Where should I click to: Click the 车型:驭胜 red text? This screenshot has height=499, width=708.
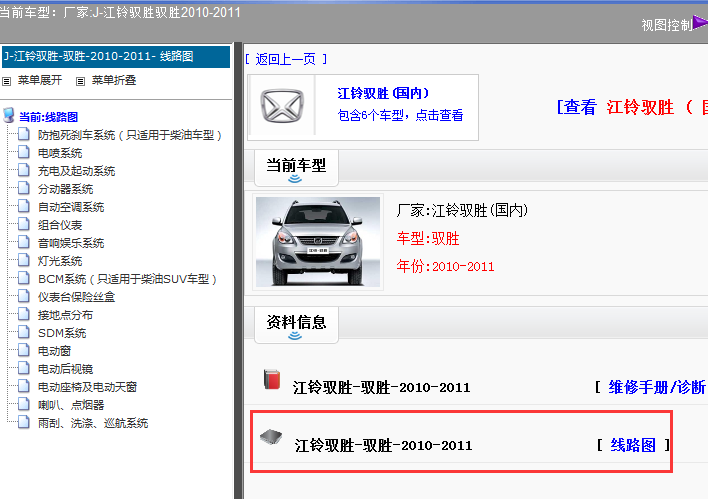[x=428, y=238]
